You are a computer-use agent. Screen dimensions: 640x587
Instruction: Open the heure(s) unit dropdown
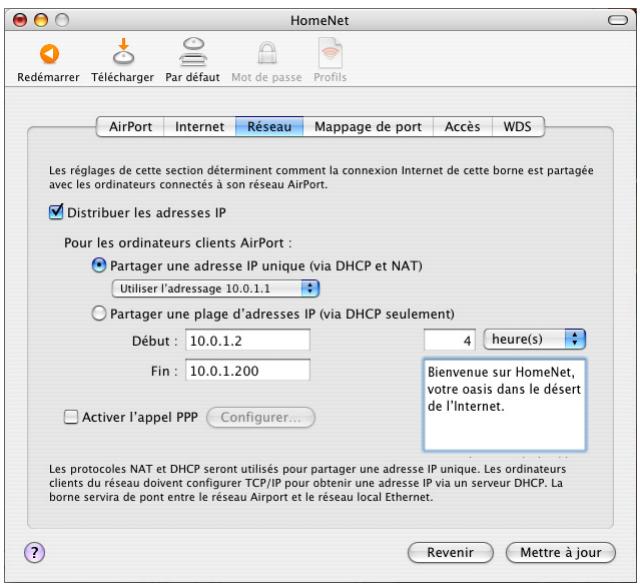pyautogui.click(x=534, y=339)
